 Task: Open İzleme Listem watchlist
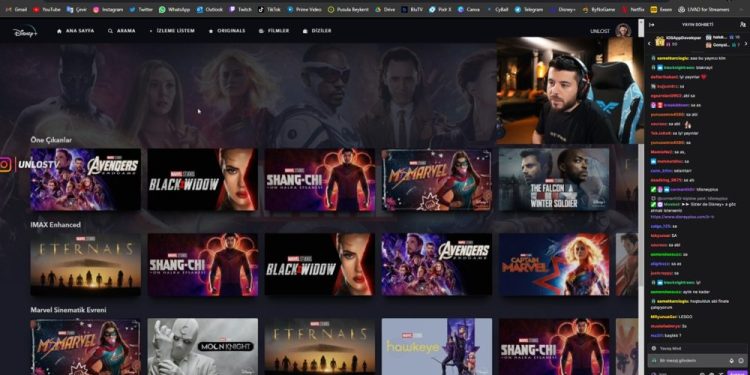(x=172, y=31)
